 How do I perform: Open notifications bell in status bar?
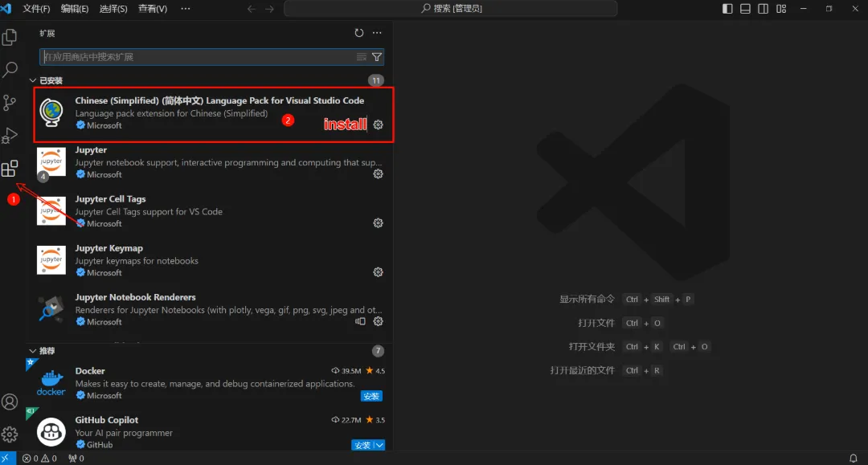point(853,459)
